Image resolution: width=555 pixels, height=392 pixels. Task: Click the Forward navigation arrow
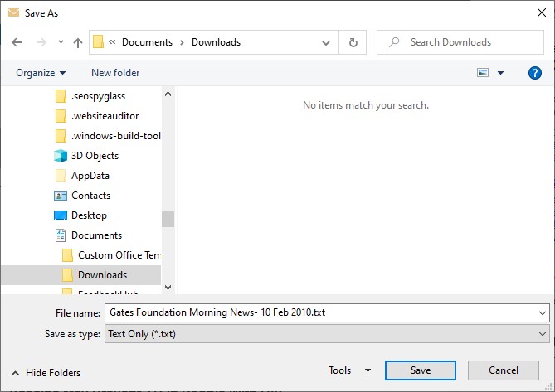41,42
